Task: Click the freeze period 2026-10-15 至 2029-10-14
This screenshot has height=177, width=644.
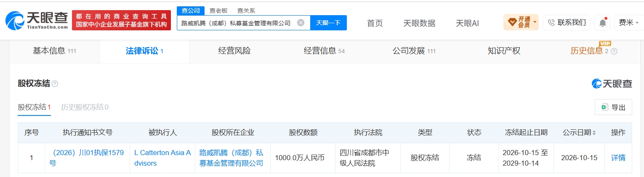Action: [x=526, y=158]
